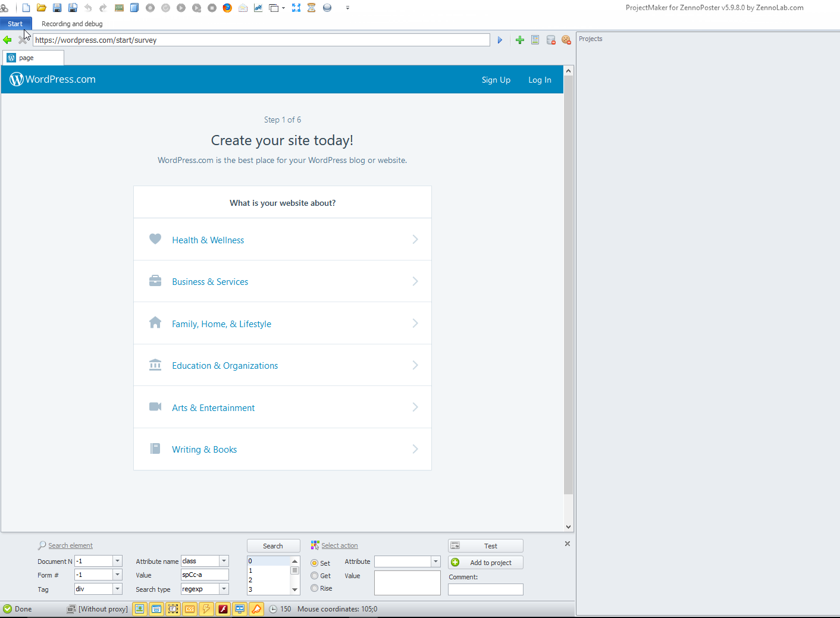Click the grey play triangle button in toolbar

point(181,8)
